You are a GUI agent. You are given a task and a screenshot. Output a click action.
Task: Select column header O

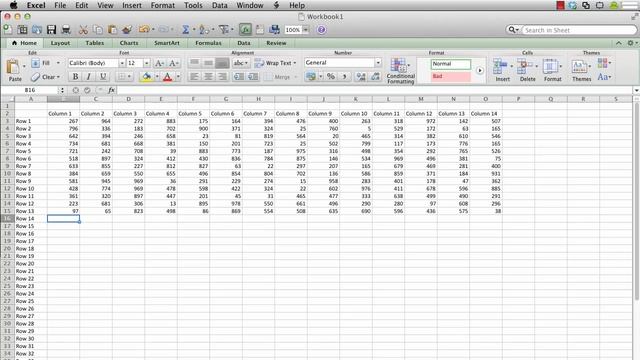click(x=486, y=99)
